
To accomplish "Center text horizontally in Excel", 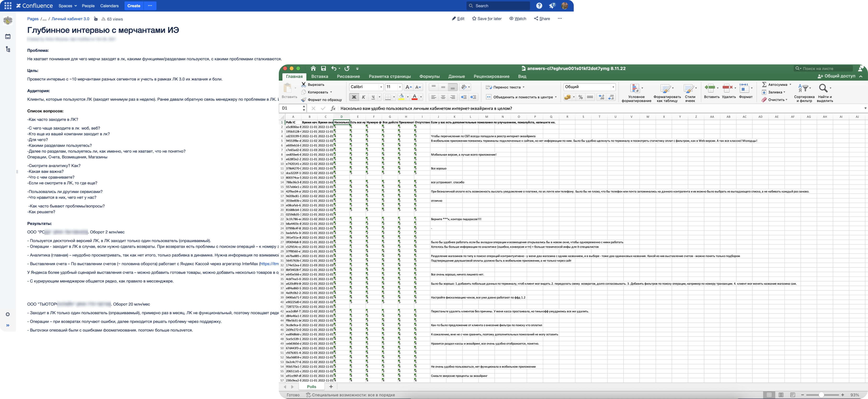I will tap(443, 97).
